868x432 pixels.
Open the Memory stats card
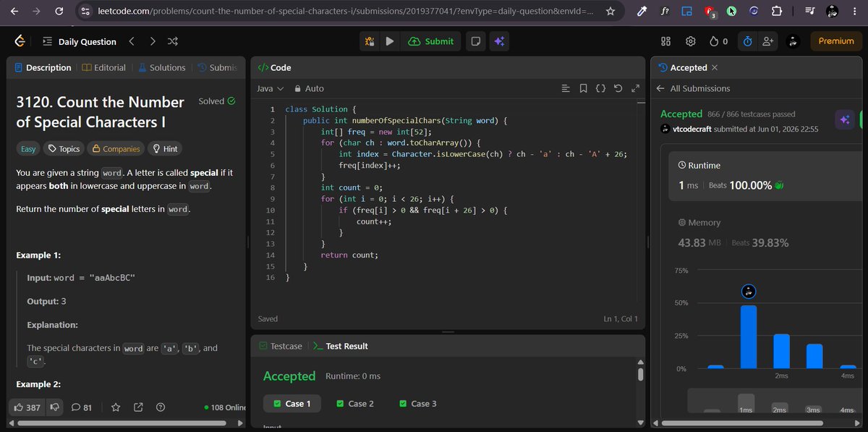pos(767,233)
